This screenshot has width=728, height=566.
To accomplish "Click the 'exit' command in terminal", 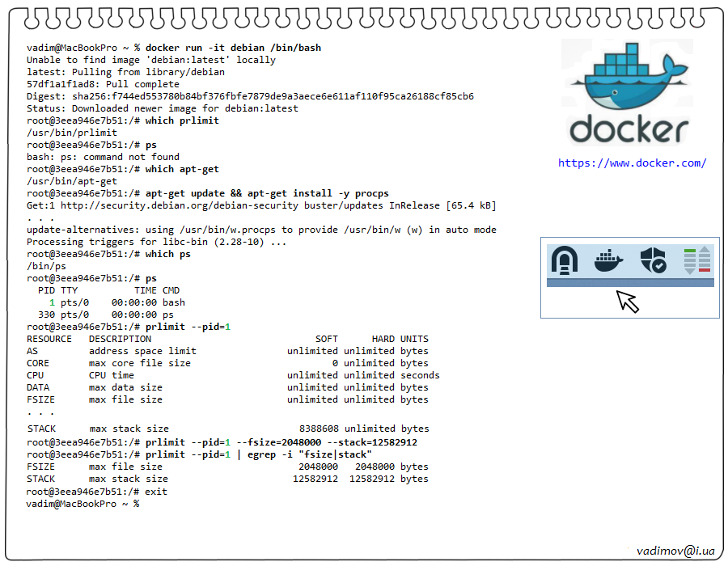I will 156,492.
